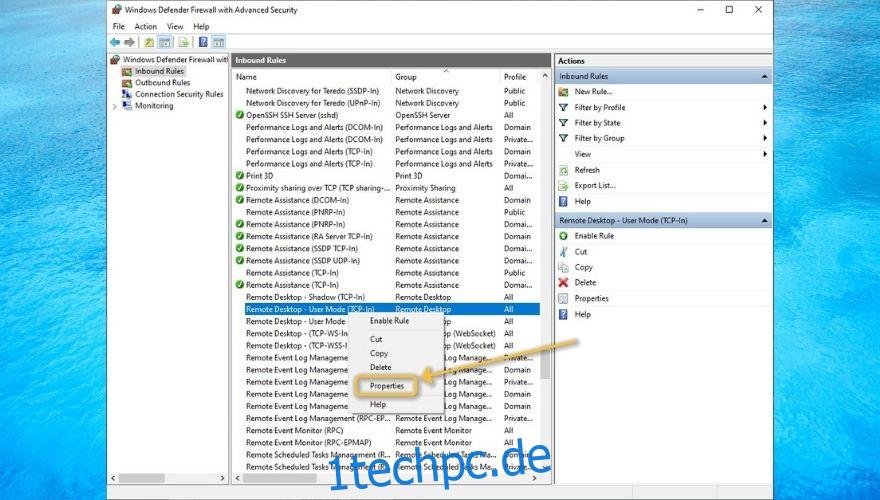Select Remote Assistance (DCOM-In) rule
Viewport: 880px width, 500px height.
(x=297, y=200)
